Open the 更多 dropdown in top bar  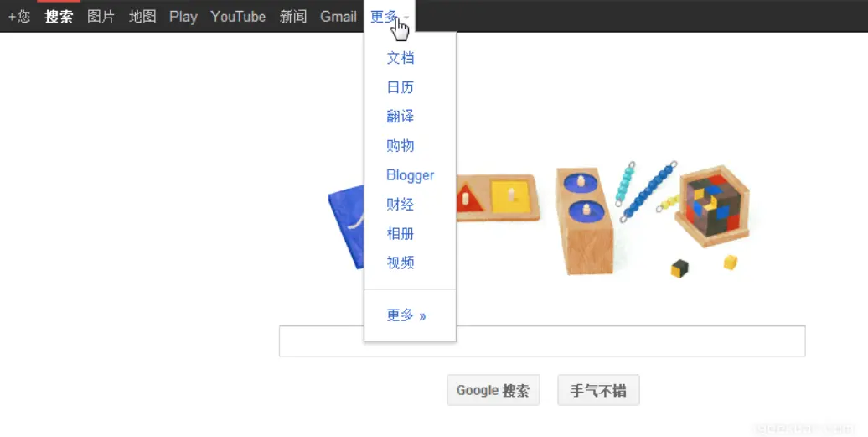pos(390,17)
